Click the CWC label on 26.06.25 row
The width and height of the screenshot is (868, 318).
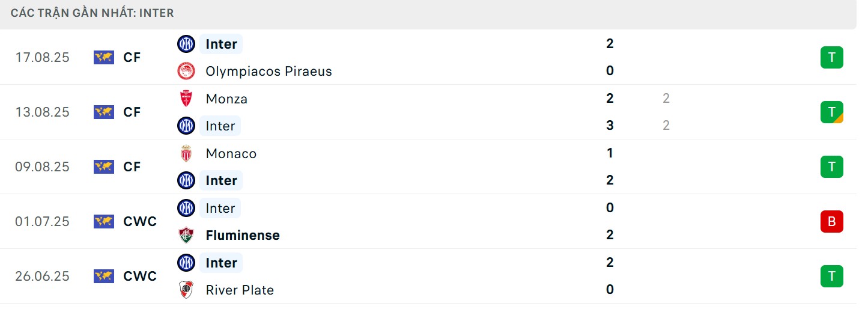coord(139,276)
